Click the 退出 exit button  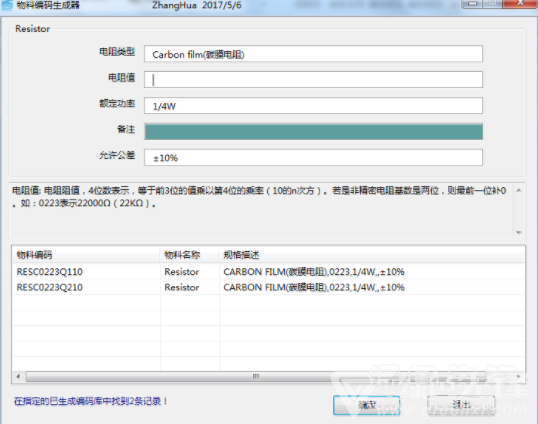pyautogui.click(x=461, y=405)
